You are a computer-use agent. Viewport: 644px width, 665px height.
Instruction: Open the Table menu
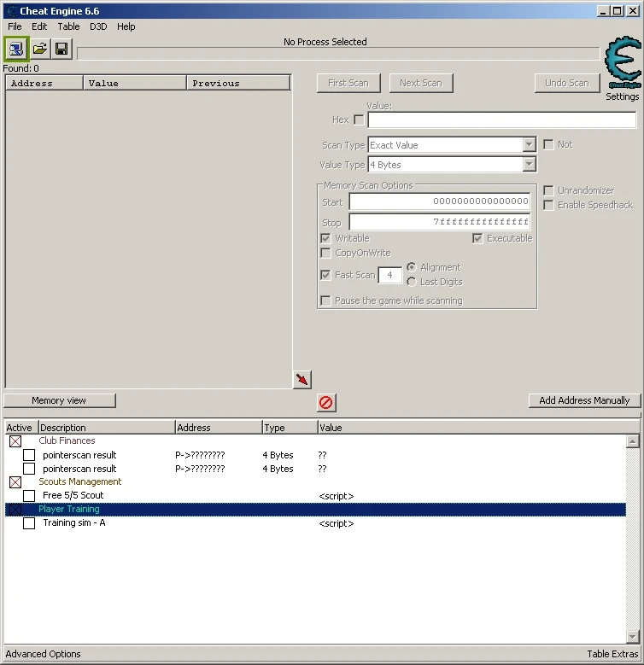pyautogui.click(x=68, y=26)
